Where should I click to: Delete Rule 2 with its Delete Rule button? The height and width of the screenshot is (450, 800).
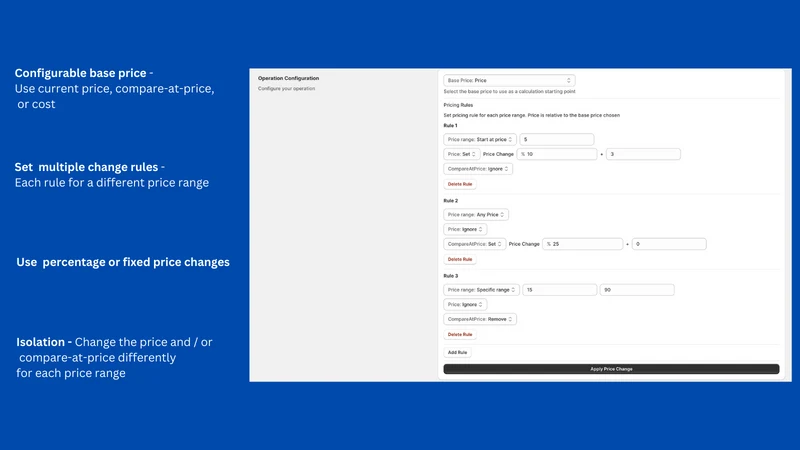click(460, 259)
